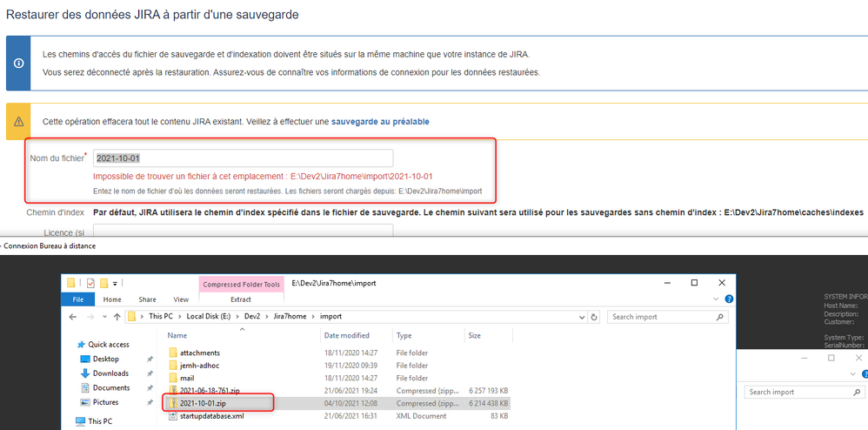Open the address bar history dropdown
Viewport: 868px width, 430px height.
582,318
